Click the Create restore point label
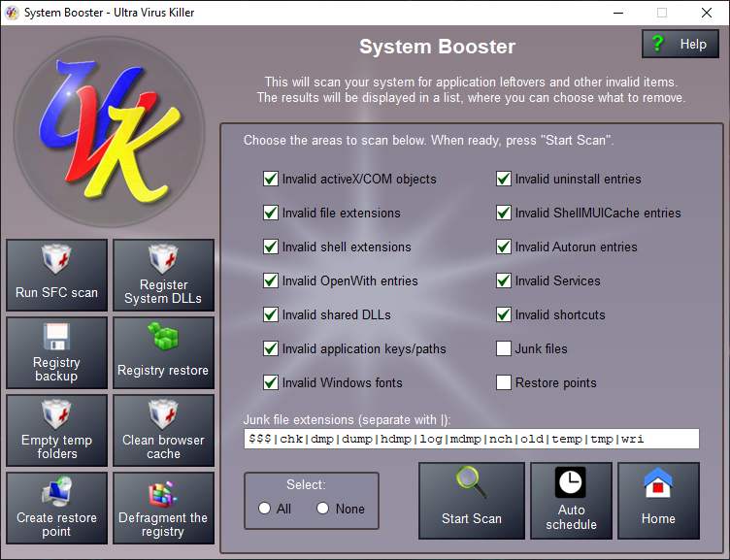The width and height of the screenshot is (730, 560). pos(56,525)
